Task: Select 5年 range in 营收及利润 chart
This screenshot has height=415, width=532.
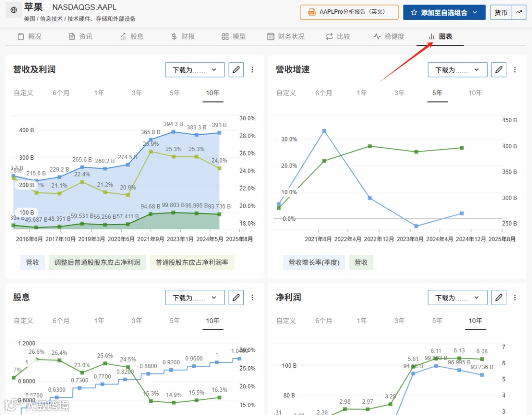Action: [175, 93]
